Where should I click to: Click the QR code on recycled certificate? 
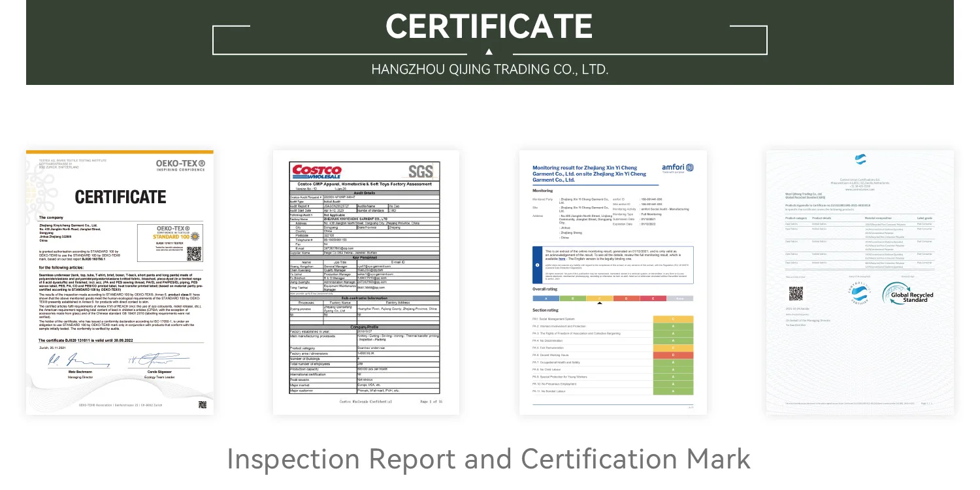(x=796, y=294)
